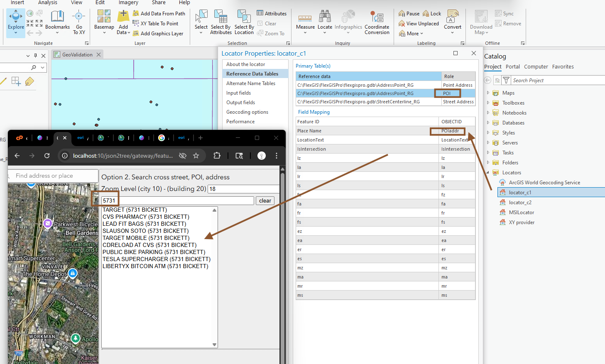
Task: Open the labeling More dropdown
Action: [x=411, y=34]
